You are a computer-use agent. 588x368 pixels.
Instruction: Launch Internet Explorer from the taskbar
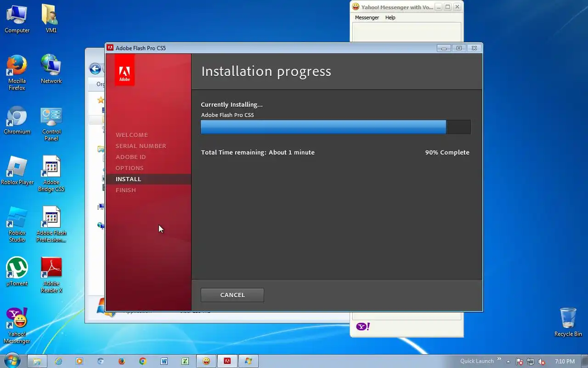click(x=58, y=361)
